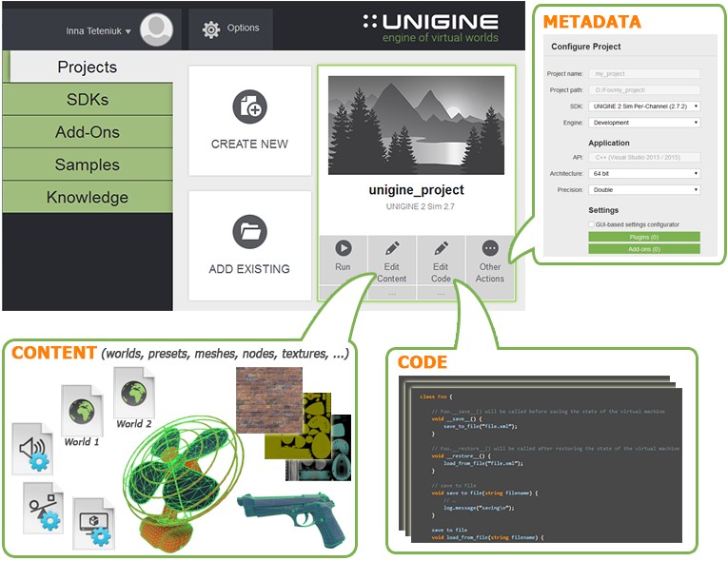This screenshot has height=561, width=728.
Task: Click the Edit Content pencil icon
Action: click(x=391, y=248)
